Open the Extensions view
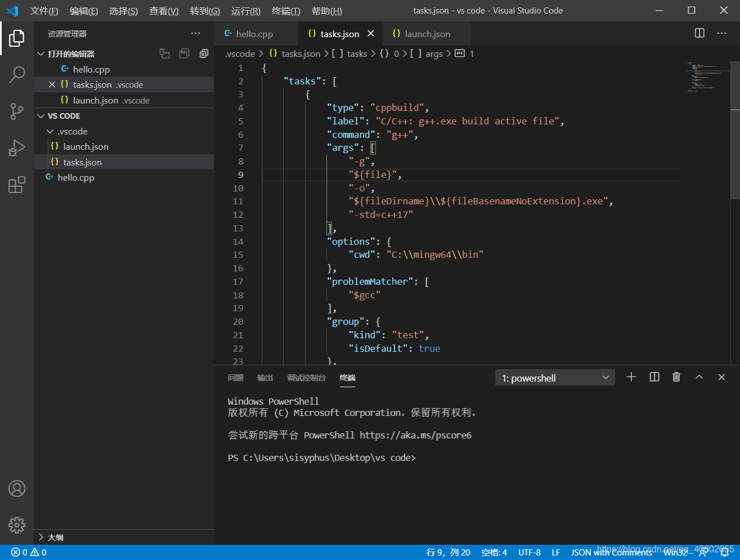Image resolution: width=740 pixels, height=560 pixels. point(17,185)
